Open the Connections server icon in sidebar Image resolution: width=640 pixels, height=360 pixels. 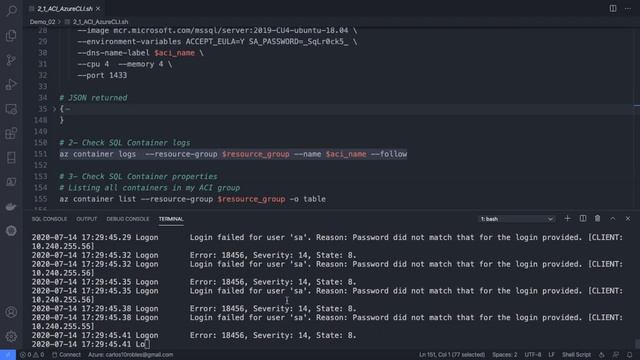point(11,182)
